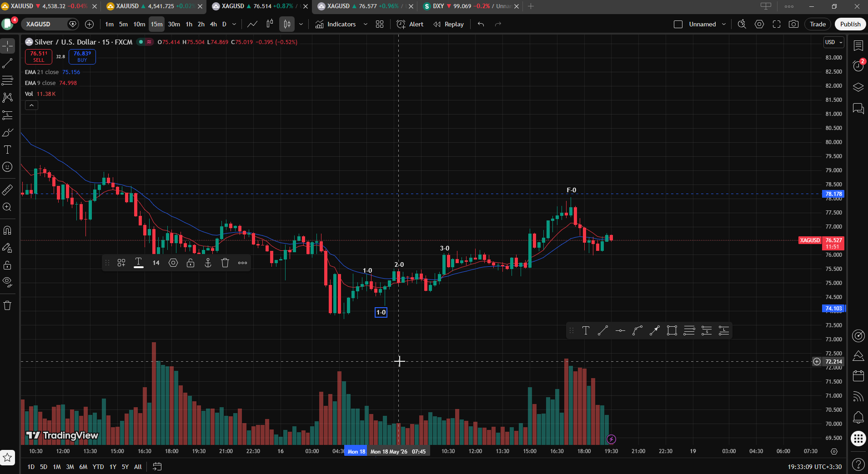Toggle hide all drawings eye icon

[x=7, y=282]
